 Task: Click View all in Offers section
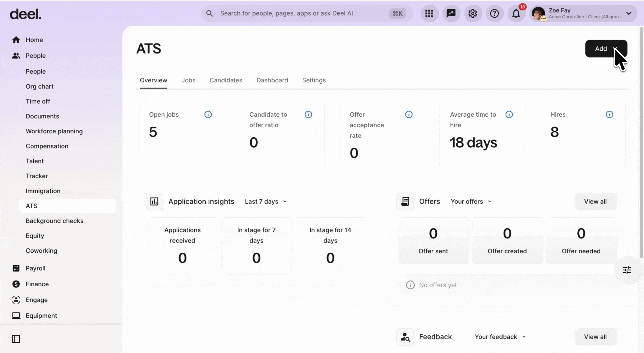[x=595, y=201]
